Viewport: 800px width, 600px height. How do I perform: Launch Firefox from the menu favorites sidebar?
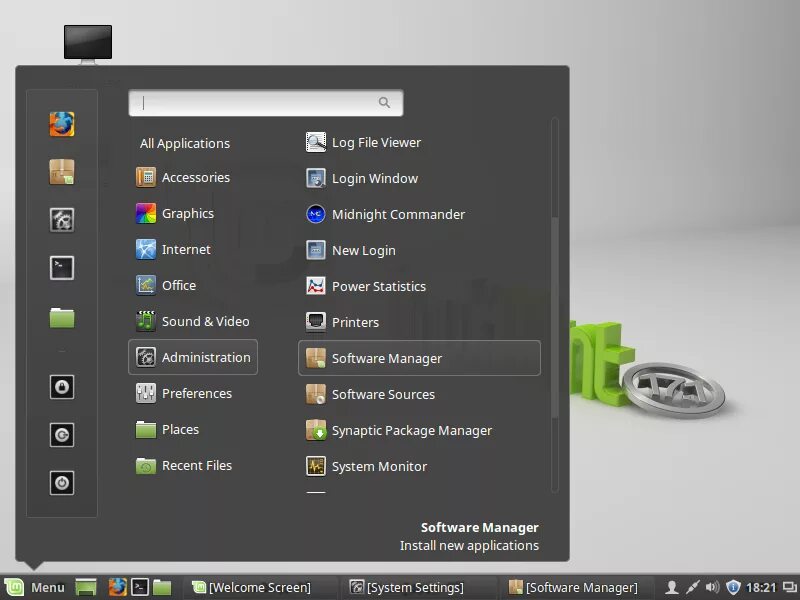[x=62, y=124]
